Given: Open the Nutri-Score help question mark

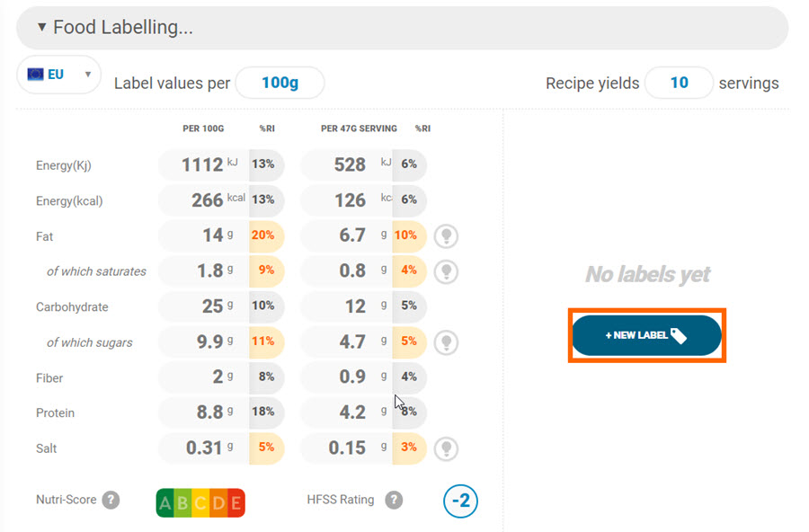Looking at the screenshot, I should (x=111, y=500).
